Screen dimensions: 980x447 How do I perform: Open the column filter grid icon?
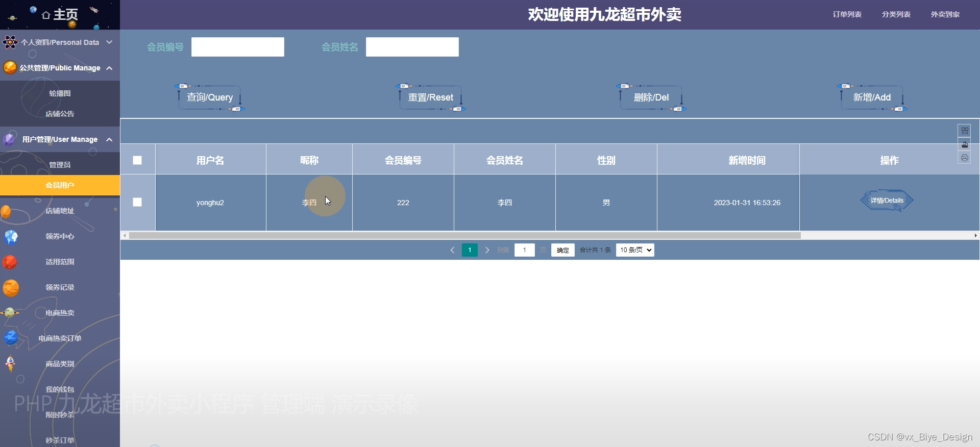(x=965, y=131)
